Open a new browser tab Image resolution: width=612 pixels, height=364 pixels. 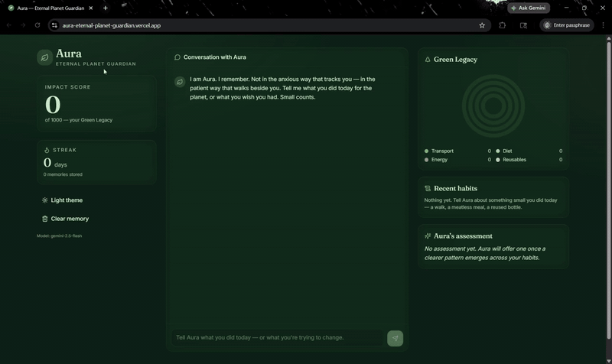tap(105, 8)
